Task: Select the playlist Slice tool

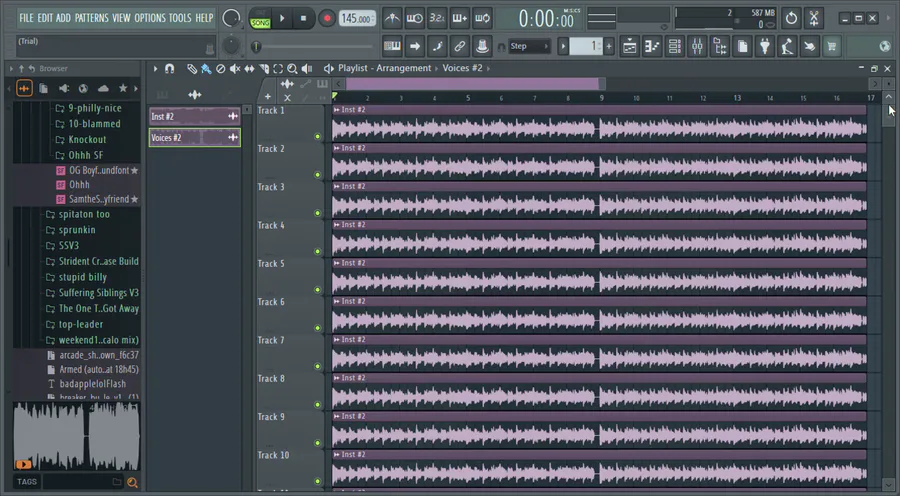Action: (x=264, y=69)
